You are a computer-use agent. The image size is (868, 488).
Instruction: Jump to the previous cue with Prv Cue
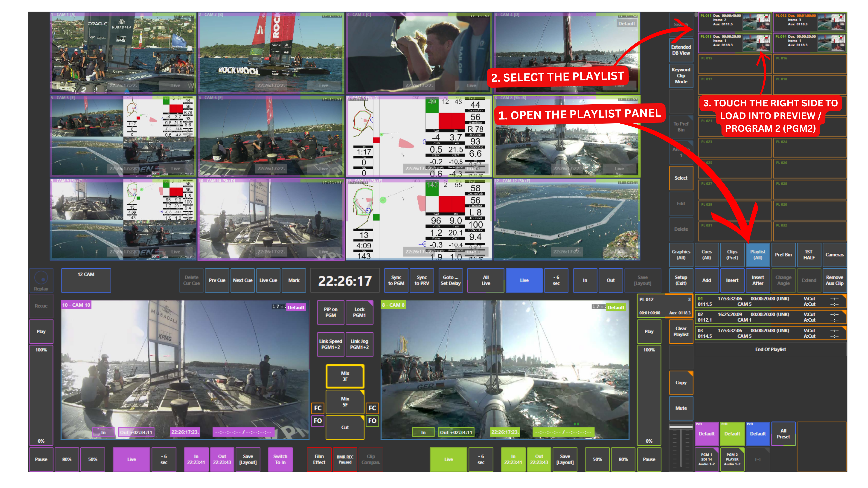(217, 280)
